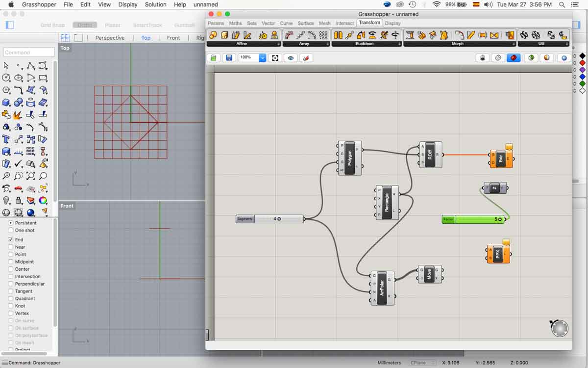Image resolution: width=588 pixels, height=368 pixels.
Task: Click the Grasshopper open file icon
Action: 213,58
